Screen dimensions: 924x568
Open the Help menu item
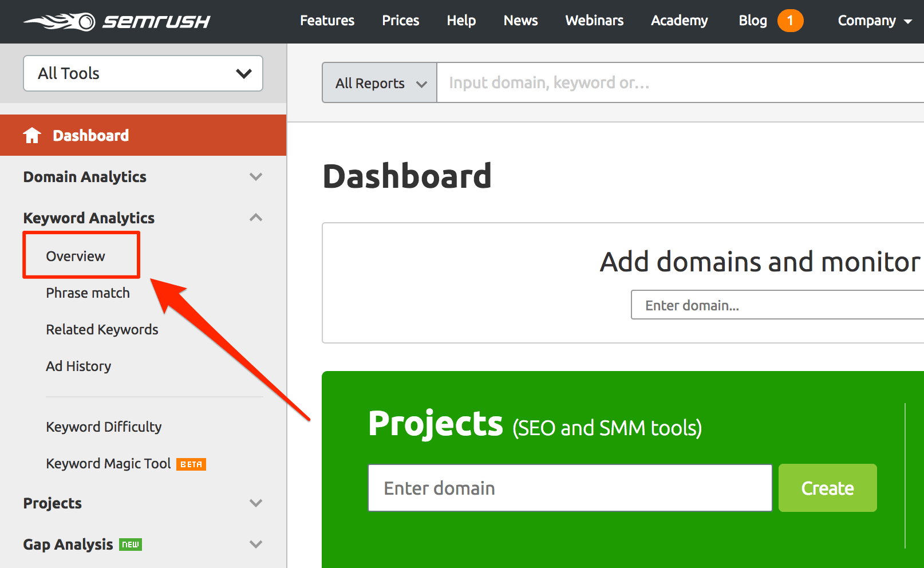[461, 21]
